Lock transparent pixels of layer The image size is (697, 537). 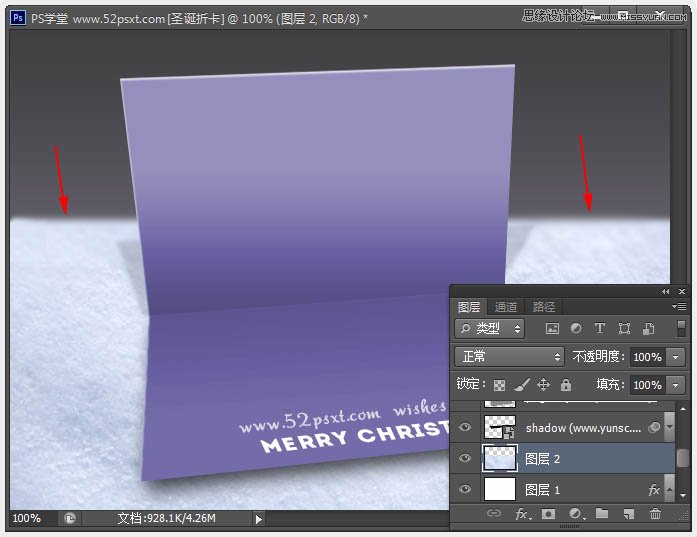pyautogui.click(x=499, y=385)
